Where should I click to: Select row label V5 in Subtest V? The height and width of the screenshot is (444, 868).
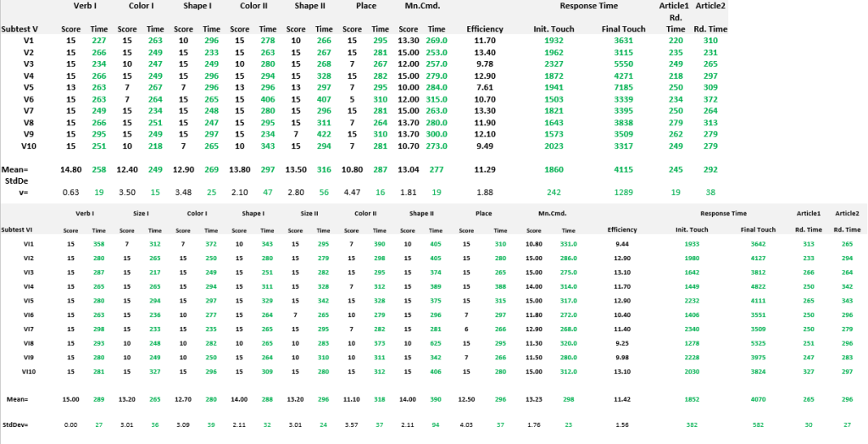(29, 87)
